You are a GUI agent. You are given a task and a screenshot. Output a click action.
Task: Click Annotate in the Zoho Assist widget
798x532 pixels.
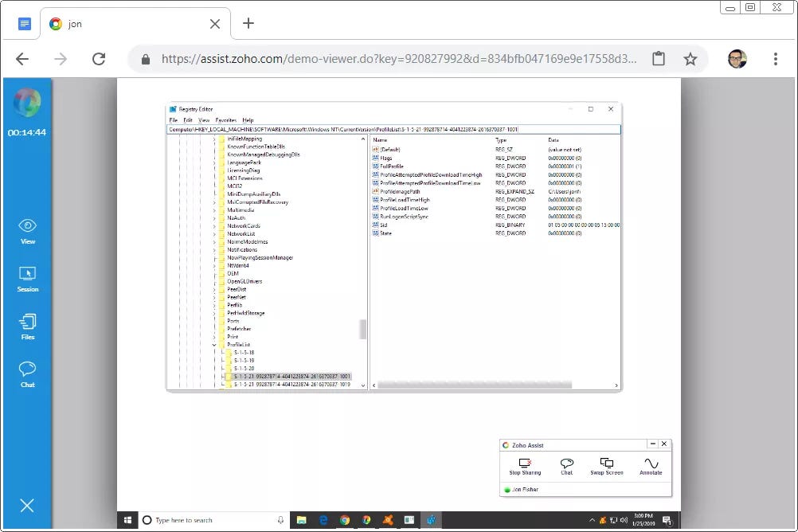click(x=651, y=467)
